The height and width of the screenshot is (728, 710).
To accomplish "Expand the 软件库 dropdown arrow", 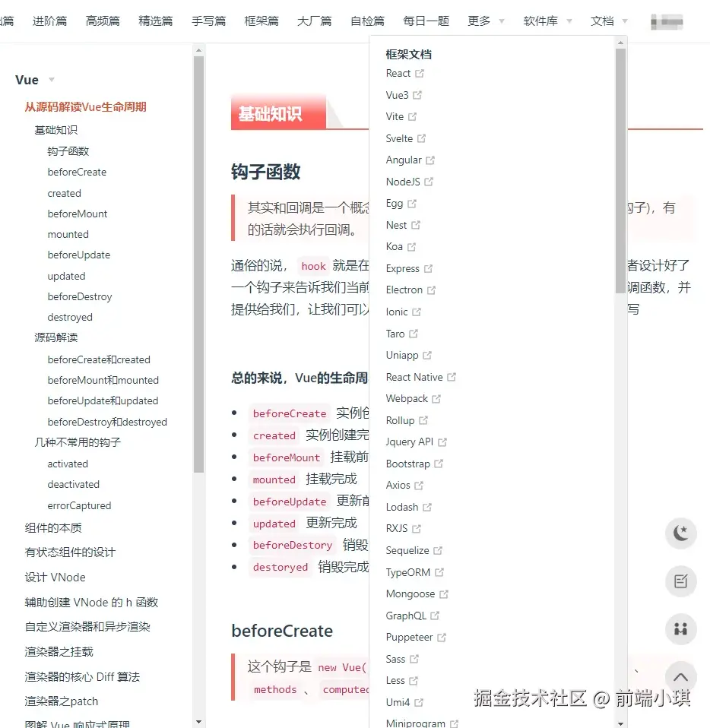I will click(x=569, y=21).
